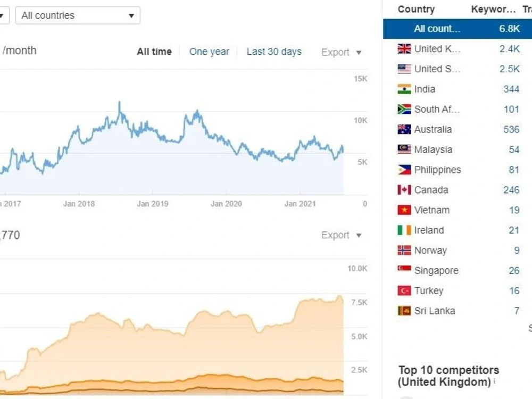Click the Jan 2021 axis label
Screen dimensions: 532x399
pyautogui.click(x=300, y=204)
